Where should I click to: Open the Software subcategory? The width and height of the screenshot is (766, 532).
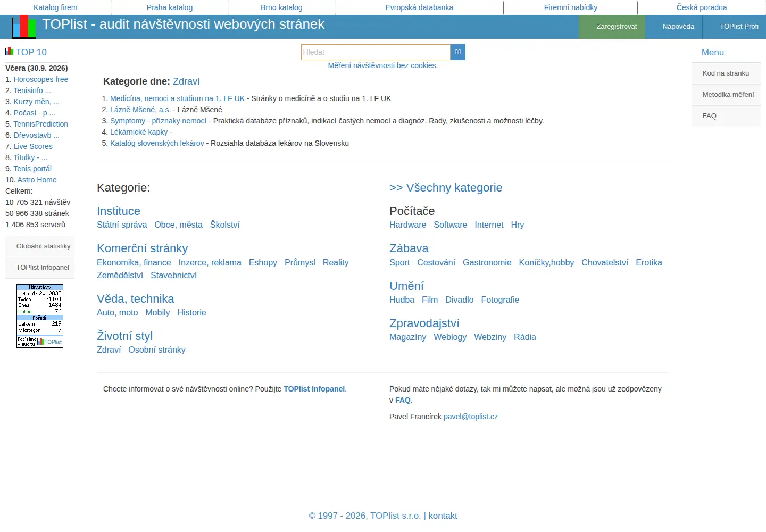click(x=450, y=225)
